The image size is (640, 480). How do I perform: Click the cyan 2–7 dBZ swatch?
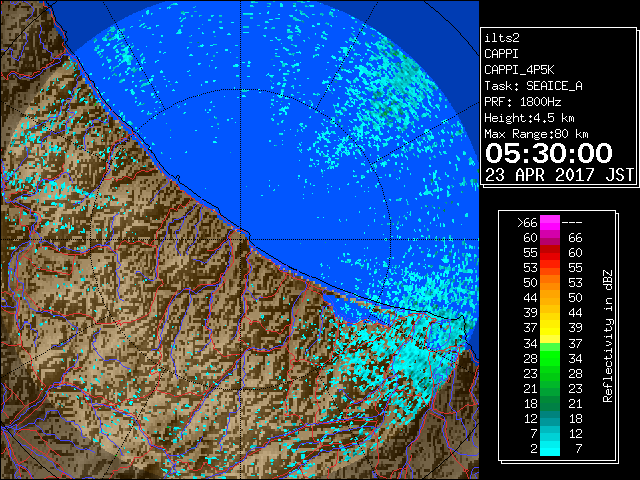tap(550, 448)
